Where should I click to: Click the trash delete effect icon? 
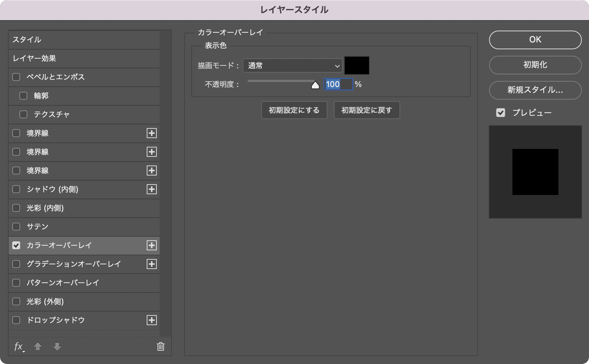(x=161, y=346)
